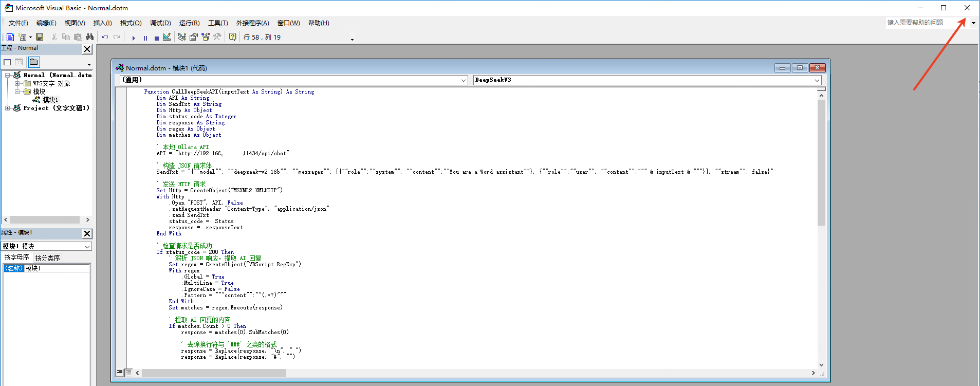Open the Project Explorer toolbar icon

pos(182,37)
